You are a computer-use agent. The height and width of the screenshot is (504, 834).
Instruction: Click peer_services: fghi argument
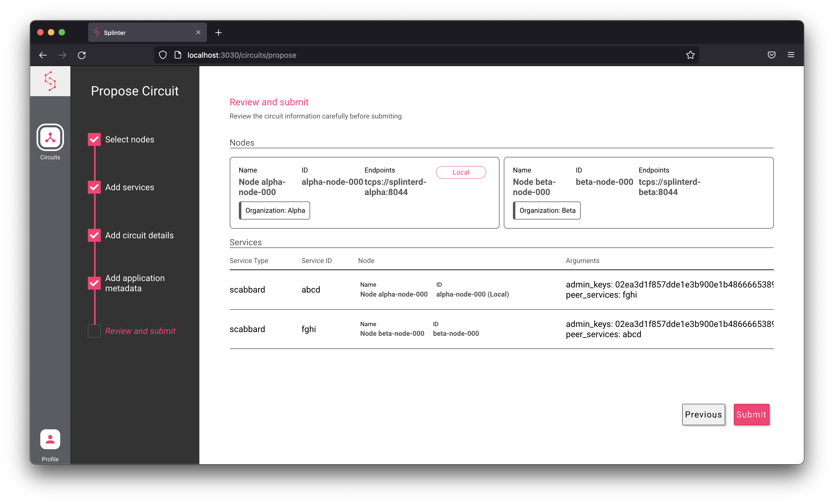tap(602, 295)
